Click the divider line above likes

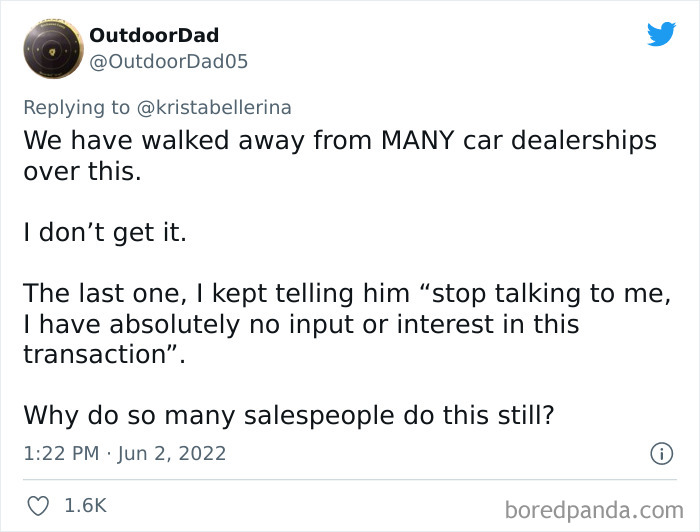pos(350,480)
